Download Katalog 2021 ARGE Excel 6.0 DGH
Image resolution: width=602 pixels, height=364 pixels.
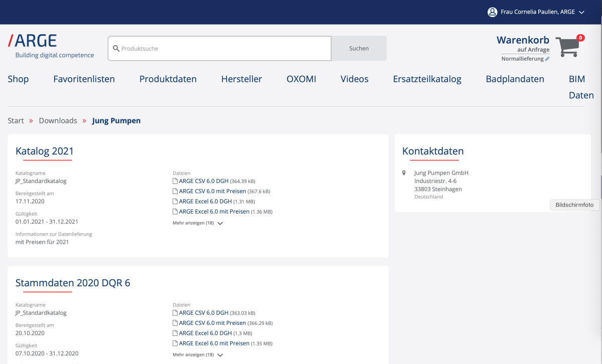click(205, 201)
